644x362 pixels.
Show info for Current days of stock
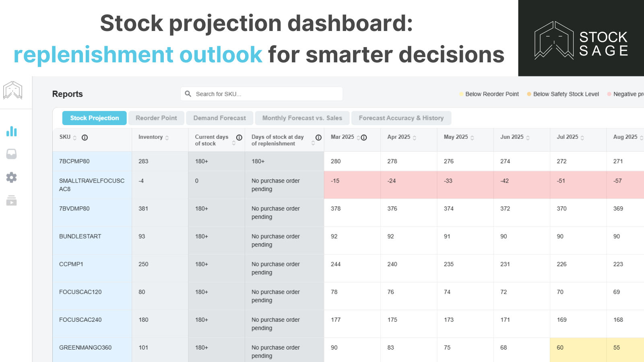click(x=239, y=138)
